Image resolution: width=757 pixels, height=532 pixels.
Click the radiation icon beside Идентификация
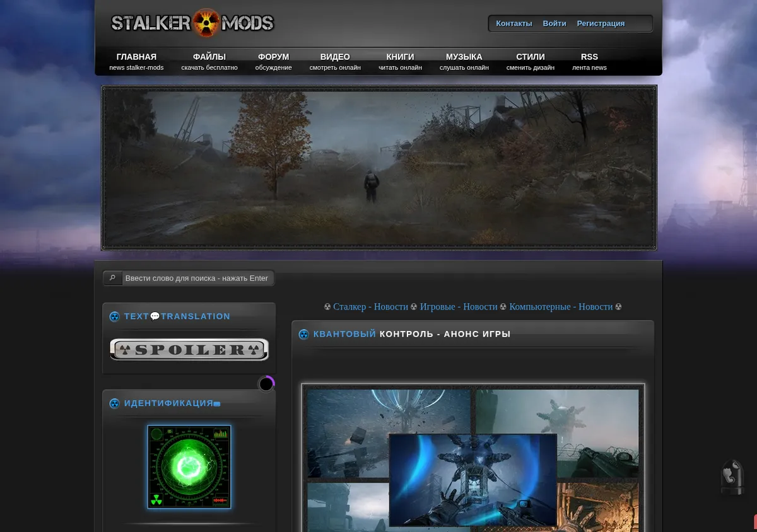[114, 403]
